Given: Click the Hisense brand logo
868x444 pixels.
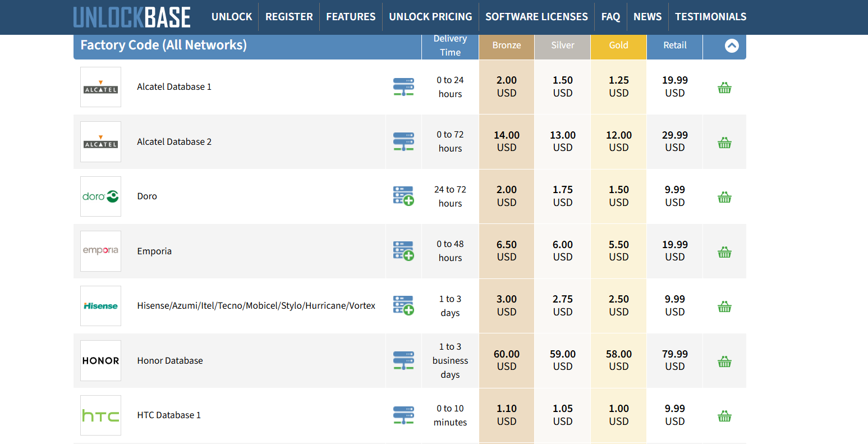Looking at the screenshot, I should coord(100,306).
